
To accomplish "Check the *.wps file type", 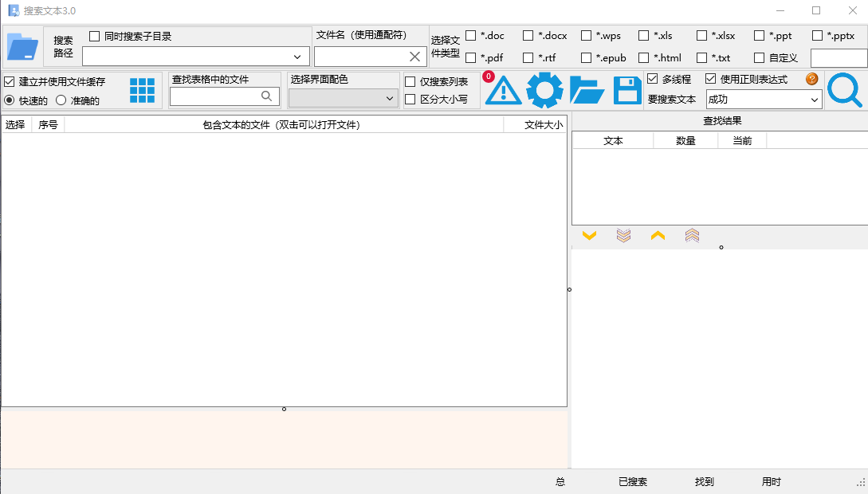I will coord(586,36).
